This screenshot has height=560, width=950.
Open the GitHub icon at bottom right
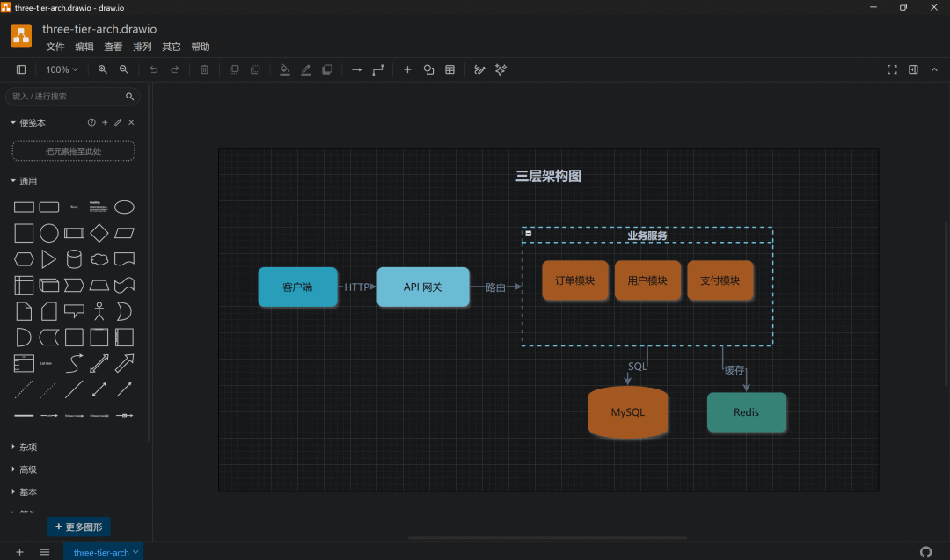(925, 551)
